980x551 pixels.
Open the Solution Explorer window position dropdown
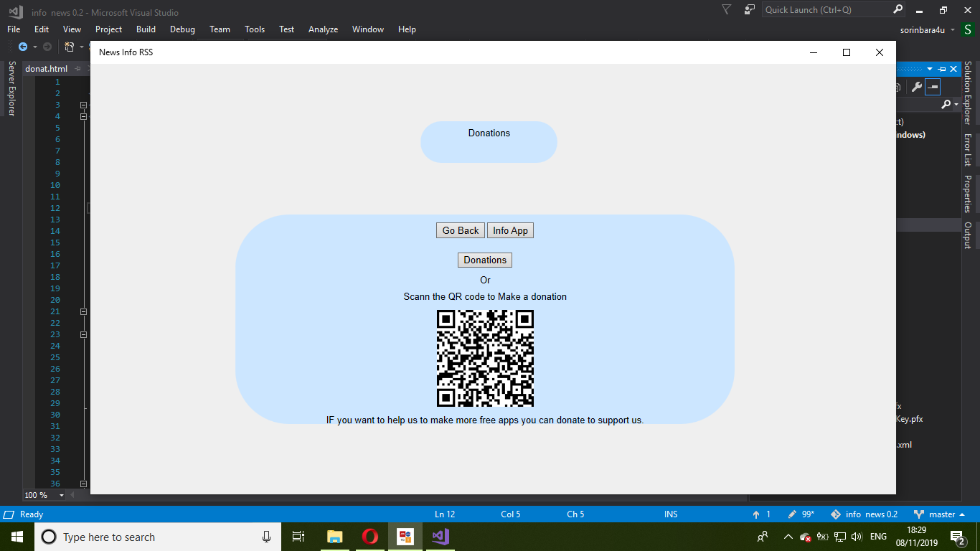tap(930, 69)
